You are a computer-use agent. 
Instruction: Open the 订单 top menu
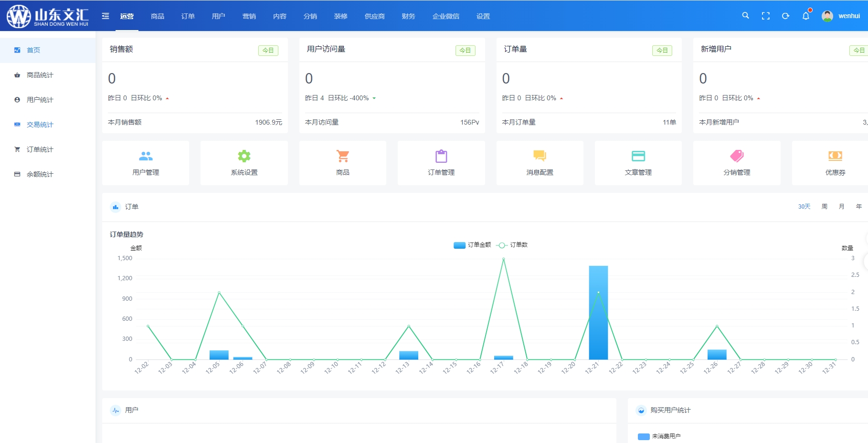(x=188, y=16)
